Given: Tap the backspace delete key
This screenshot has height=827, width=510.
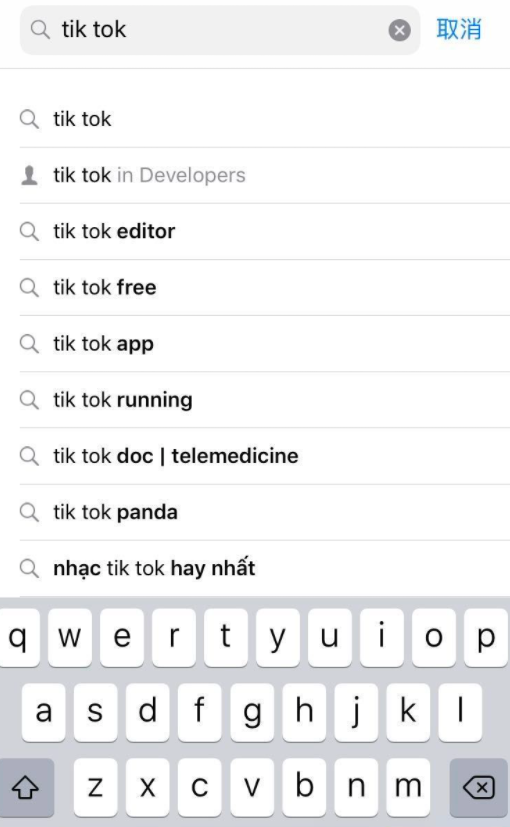Looking at the screenshot, I should pos(479,787).
